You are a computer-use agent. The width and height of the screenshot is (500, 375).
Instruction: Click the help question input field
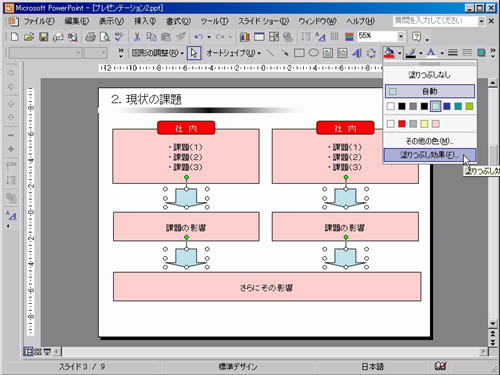coord(435,21)
